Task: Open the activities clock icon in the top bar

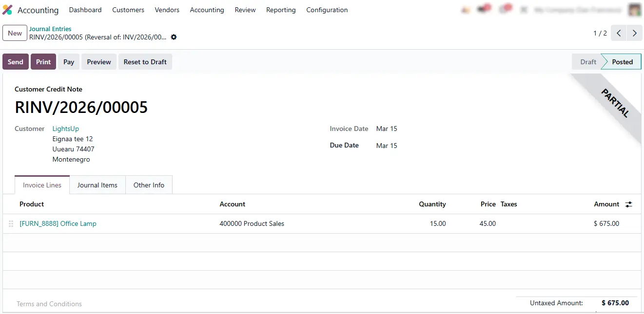Action: [x=504, y=10]
